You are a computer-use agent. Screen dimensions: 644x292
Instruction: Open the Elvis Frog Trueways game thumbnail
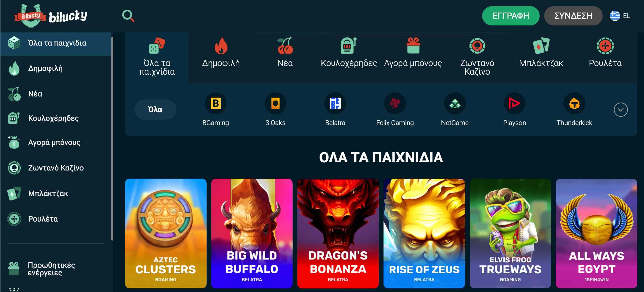510,233
